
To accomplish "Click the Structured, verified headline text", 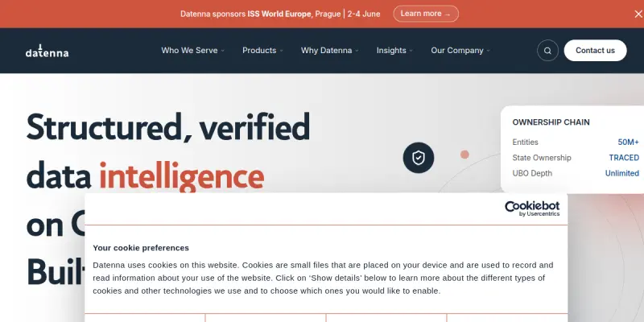I will pyautogui.click(x=168, y=127).
